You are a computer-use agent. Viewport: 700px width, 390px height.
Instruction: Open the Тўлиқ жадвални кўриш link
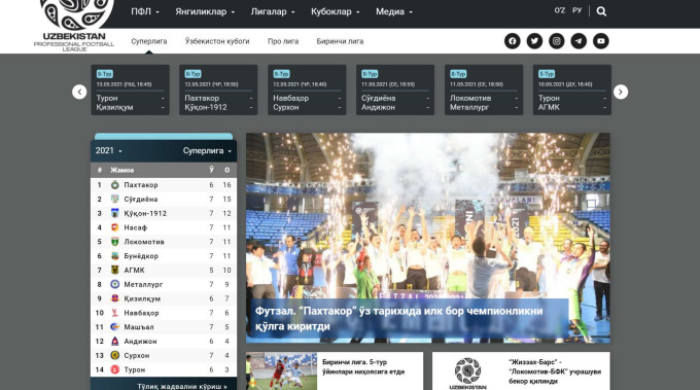182,386
